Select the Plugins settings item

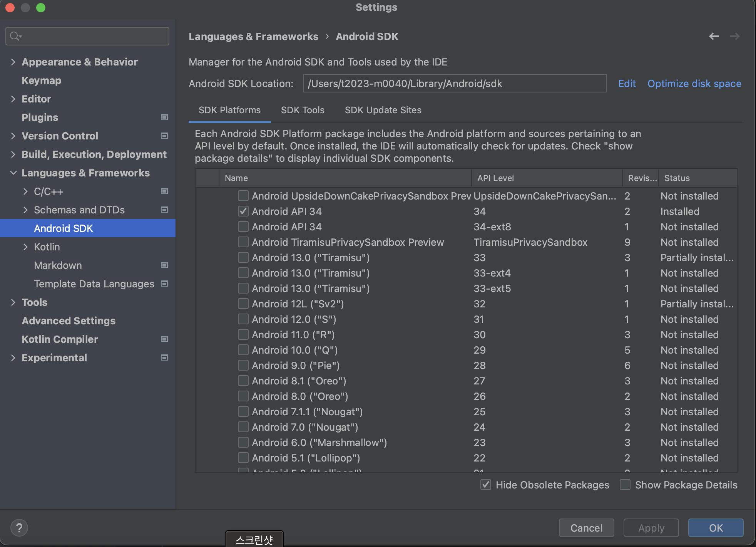point(40,117)
